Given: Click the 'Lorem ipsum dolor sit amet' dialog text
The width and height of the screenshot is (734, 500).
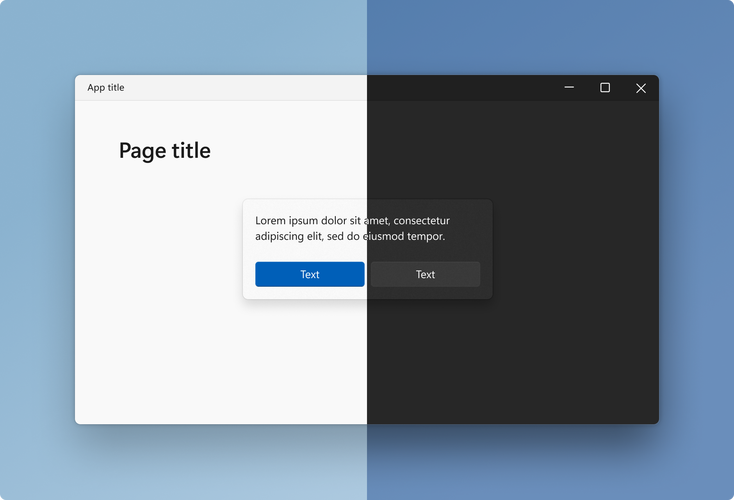Looking at the screenshot, I should 352,228.
